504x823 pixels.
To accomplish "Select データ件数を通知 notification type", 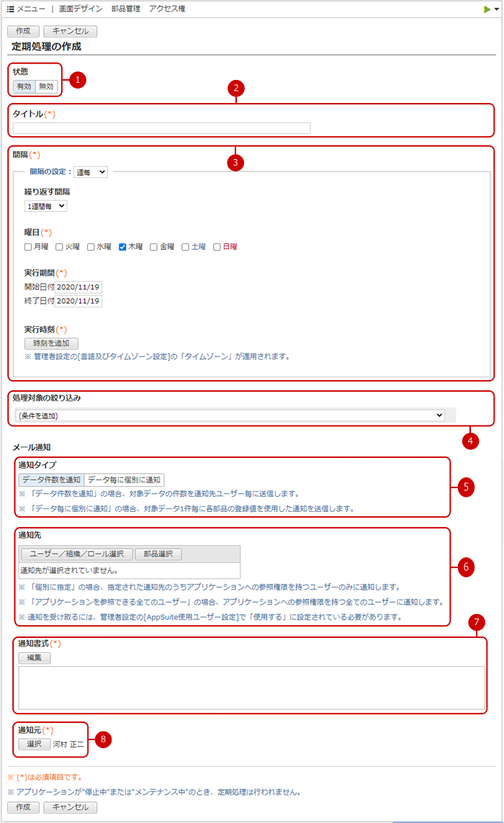I will 51,480.
